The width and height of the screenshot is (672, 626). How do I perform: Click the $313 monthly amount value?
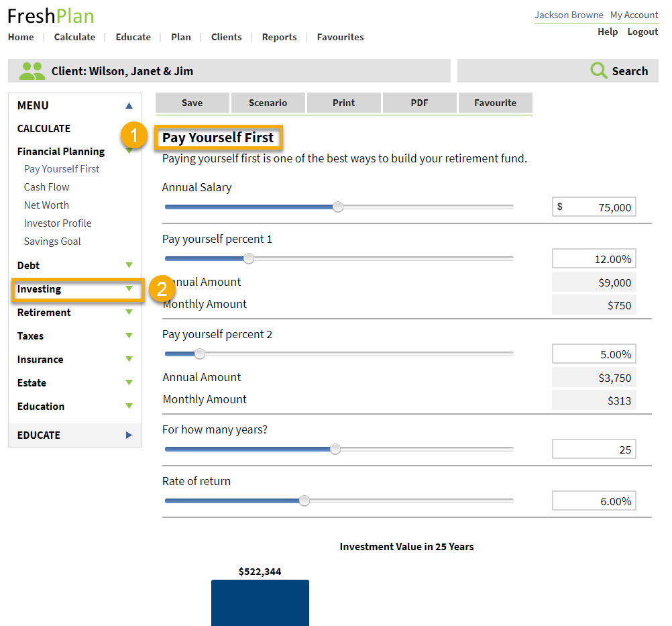click(594, 400)
